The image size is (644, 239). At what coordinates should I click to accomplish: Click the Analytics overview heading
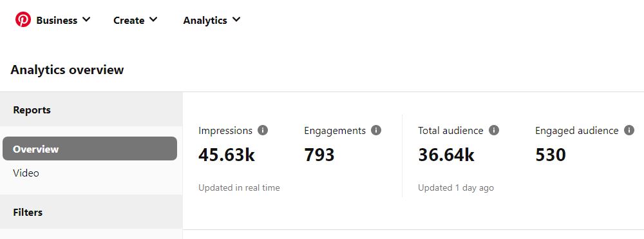[x=67, y=70]
